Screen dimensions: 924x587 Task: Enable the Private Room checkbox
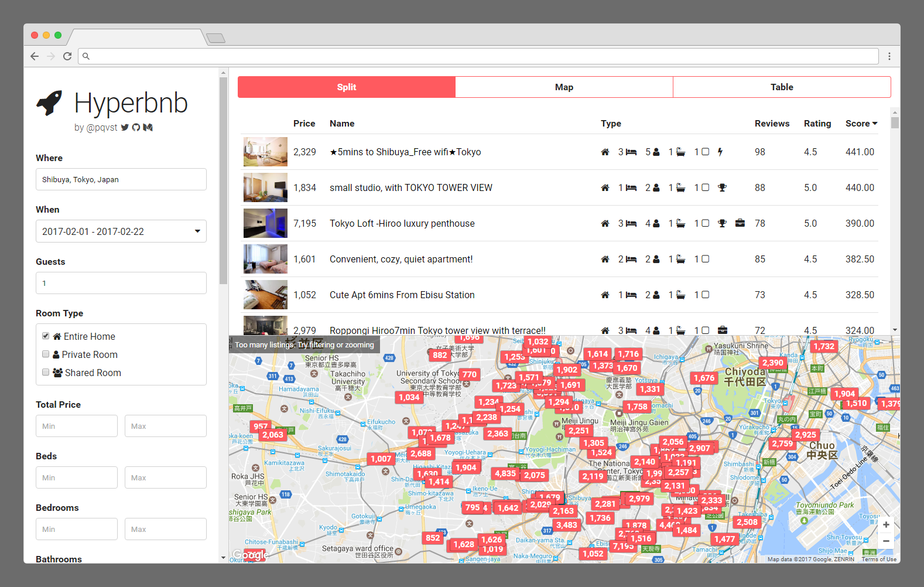coord(46,354)
